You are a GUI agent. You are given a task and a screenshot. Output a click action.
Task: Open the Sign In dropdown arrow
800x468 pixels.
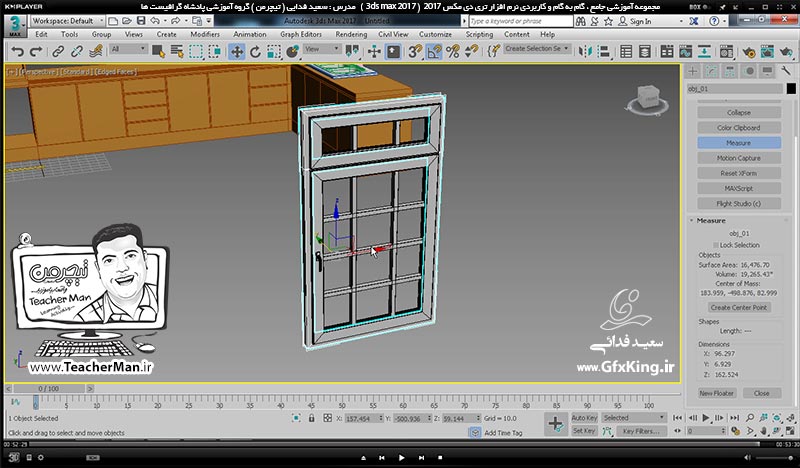pos(681,21)
